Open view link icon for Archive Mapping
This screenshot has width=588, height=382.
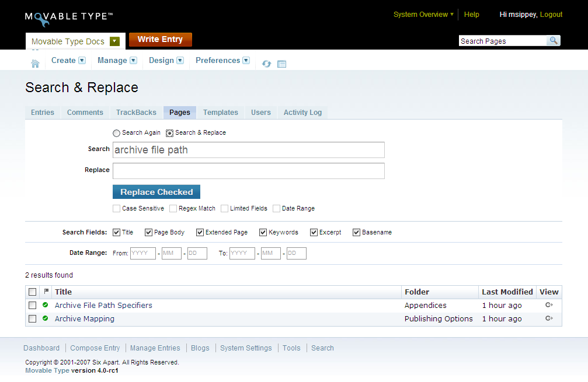(548, 318)
